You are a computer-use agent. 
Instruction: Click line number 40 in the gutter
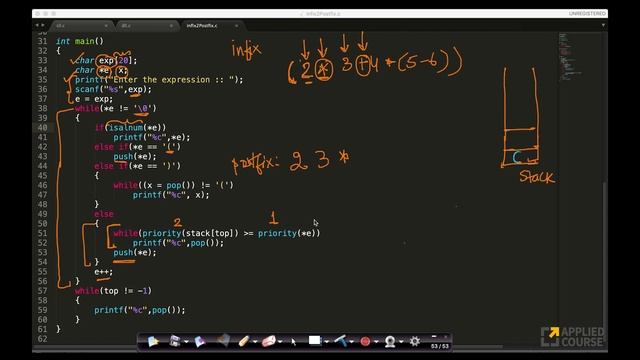(x=42, y=128)
